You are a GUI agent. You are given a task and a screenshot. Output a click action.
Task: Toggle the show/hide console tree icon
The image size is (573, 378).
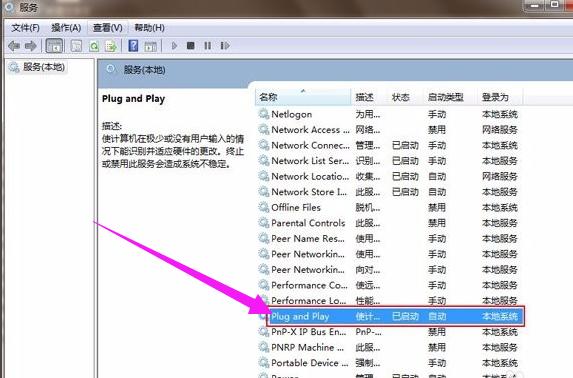pos(54,46)
